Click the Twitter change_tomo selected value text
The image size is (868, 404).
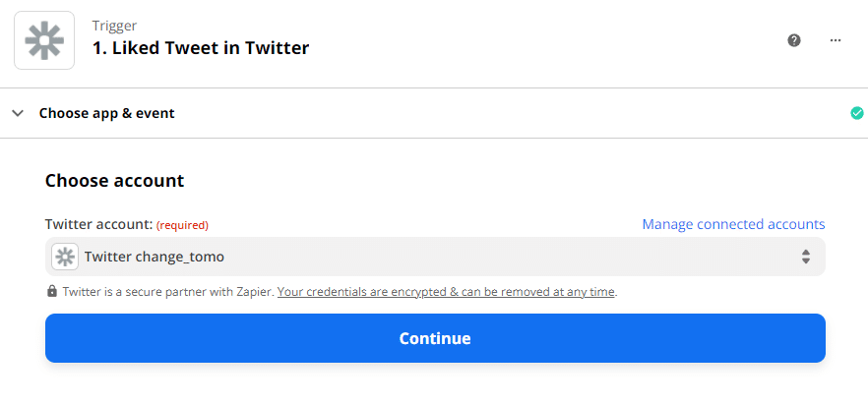tap(155, 257)
